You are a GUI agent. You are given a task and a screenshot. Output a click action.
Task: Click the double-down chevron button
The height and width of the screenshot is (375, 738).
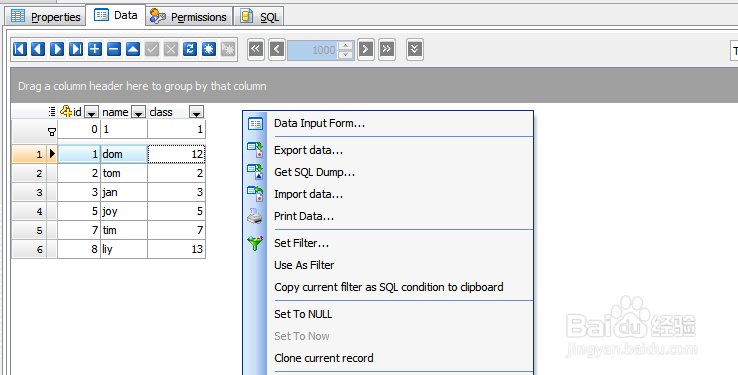tap(415, 49)
